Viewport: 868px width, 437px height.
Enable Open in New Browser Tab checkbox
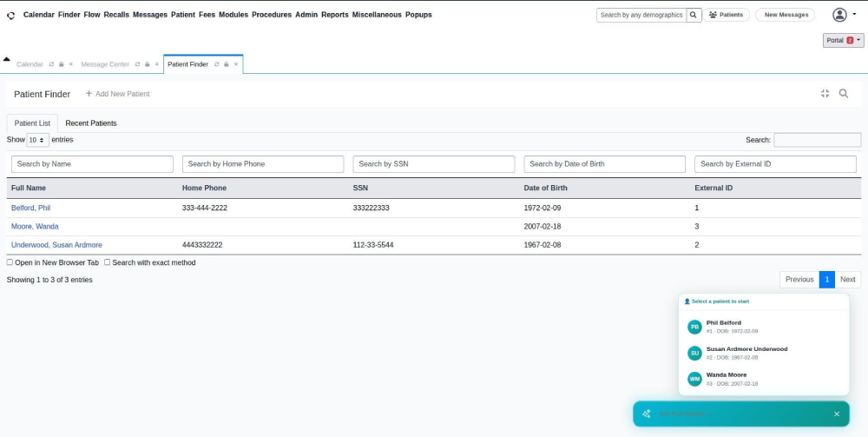10,262
